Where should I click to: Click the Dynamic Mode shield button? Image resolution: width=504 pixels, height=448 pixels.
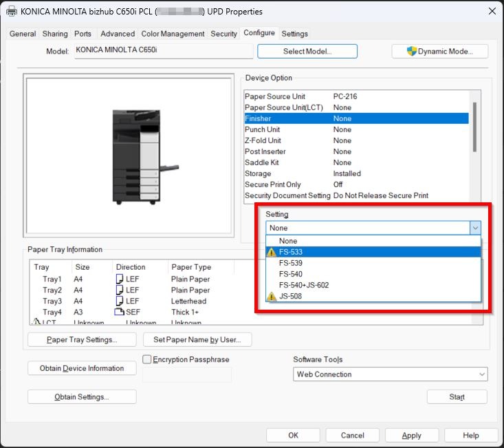439,52
